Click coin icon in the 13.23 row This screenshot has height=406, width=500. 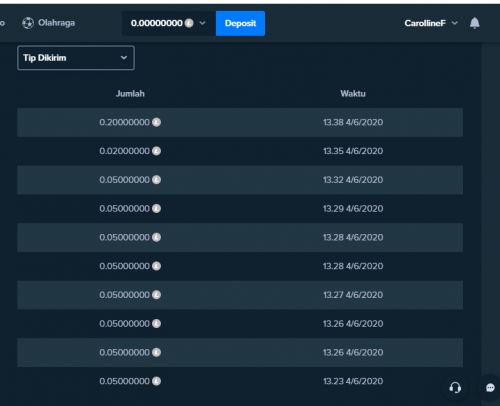(156, 381)
